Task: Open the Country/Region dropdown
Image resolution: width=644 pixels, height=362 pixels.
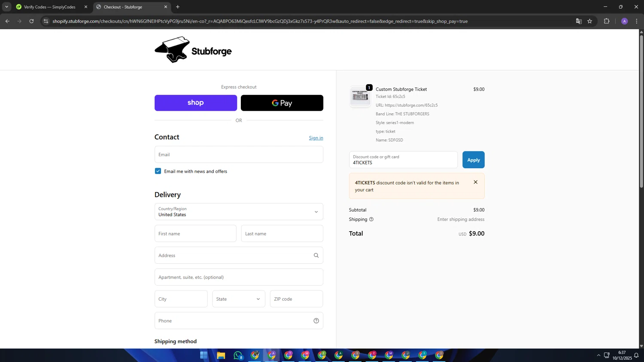Action: [x=239, y=212]
